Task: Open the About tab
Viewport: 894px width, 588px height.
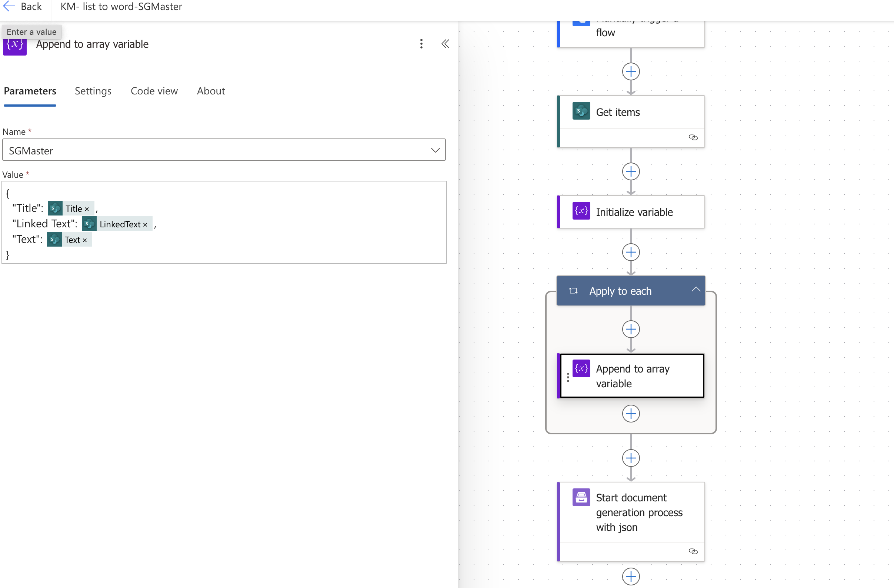Action: click(x=211, y=91)
